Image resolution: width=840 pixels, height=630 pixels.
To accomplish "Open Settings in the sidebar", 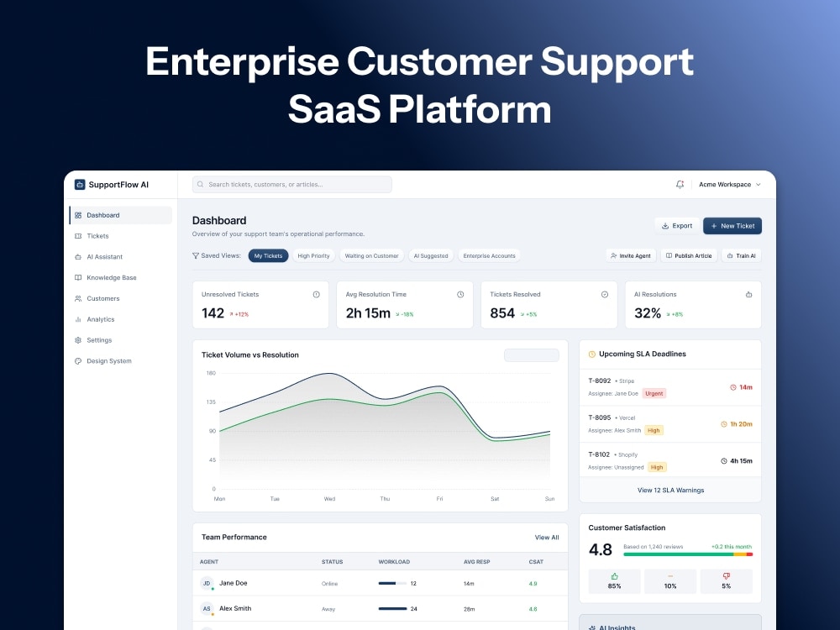I will tap(121, 340).
